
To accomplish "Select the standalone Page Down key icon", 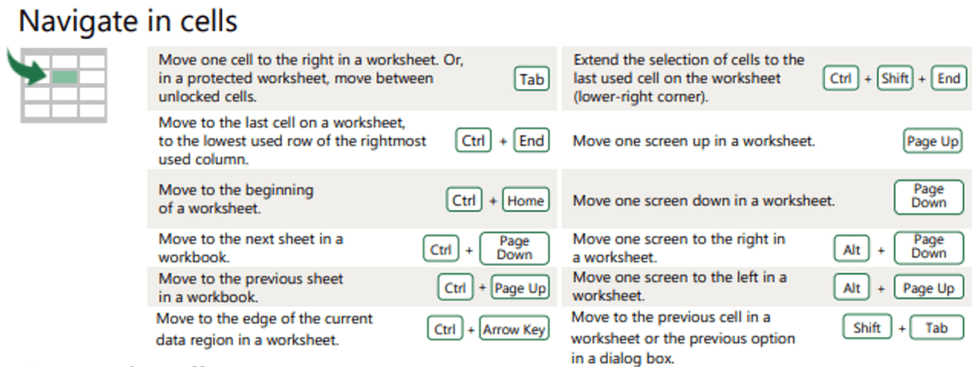I will [x=928, y=197].
